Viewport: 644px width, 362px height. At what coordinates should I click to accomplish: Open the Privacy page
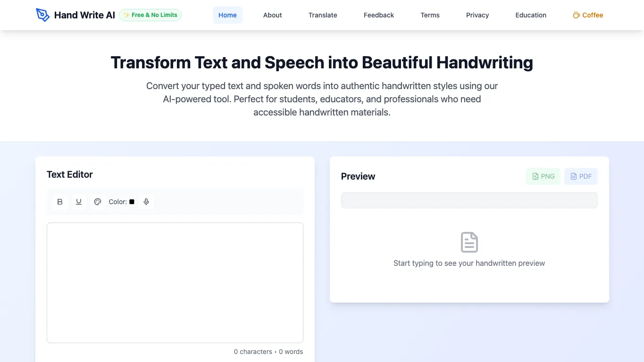click(x=477, y=15)
